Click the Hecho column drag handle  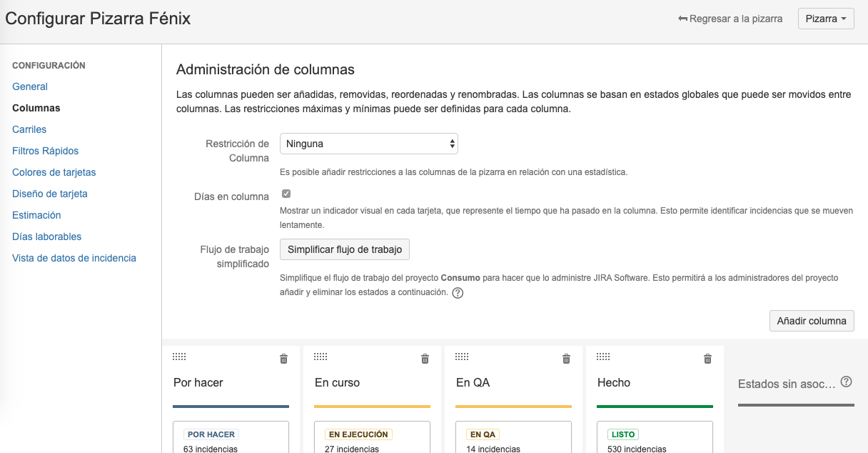pyautogui.click(x=603, y=357)
